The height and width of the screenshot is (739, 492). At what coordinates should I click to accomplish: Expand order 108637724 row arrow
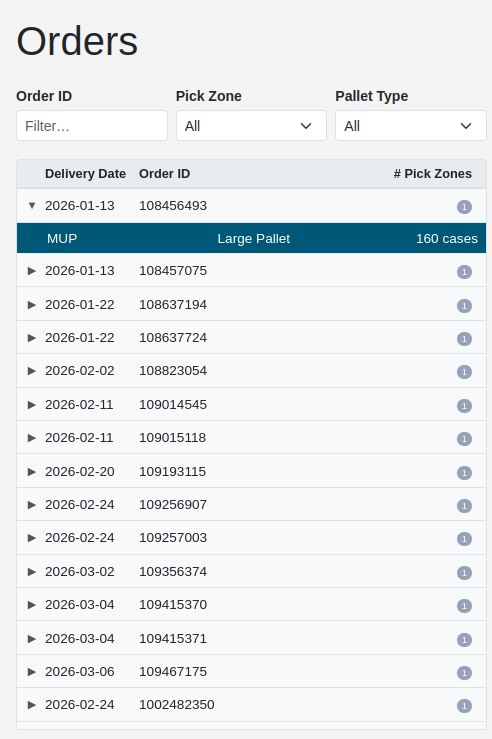pos(32,337)
